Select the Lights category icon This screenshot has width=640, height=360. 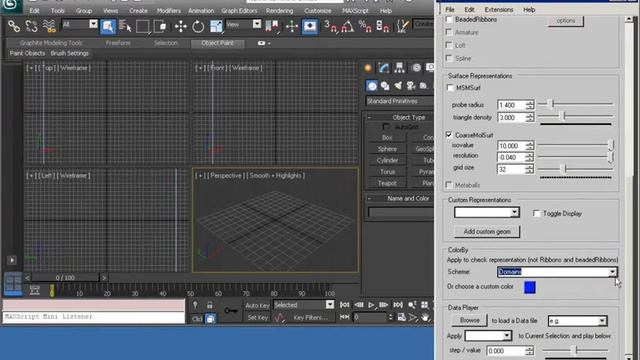coord(398,86)
